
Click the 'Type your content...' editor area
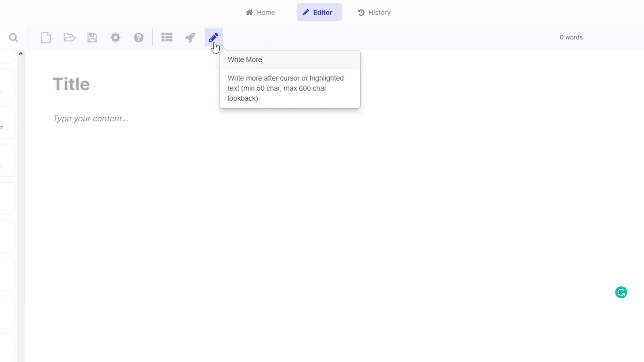pyautogui.click(x=91, y=119)
